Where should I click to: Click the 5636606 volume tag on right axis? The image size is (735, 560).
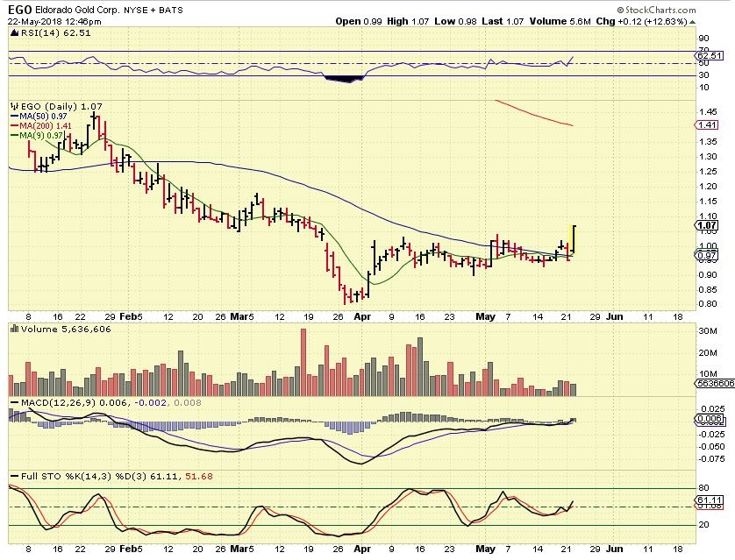pyautogui.click(x=708, y=383)
